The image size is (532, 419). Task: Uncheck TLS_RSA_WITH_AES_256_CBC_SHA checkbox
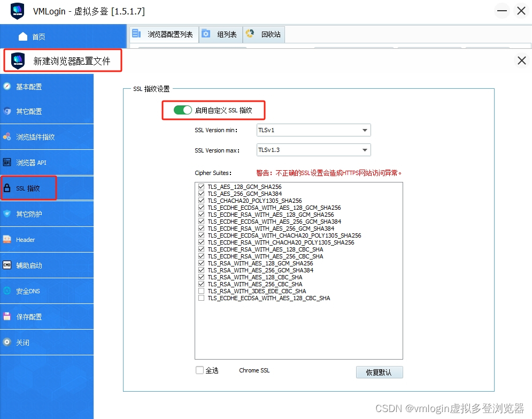(x=201, y=284)
